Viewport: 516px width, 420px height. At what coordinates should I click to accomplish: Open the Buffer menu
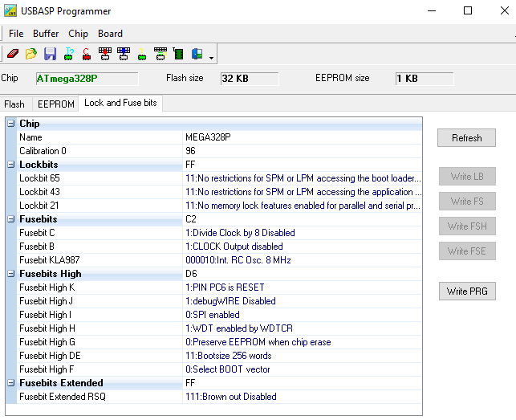[x=46, y=34]
